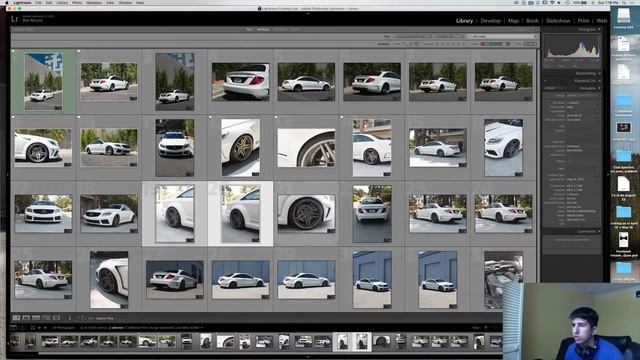
Task: Select Metadata in Library Filter bar
Action: 280,29
